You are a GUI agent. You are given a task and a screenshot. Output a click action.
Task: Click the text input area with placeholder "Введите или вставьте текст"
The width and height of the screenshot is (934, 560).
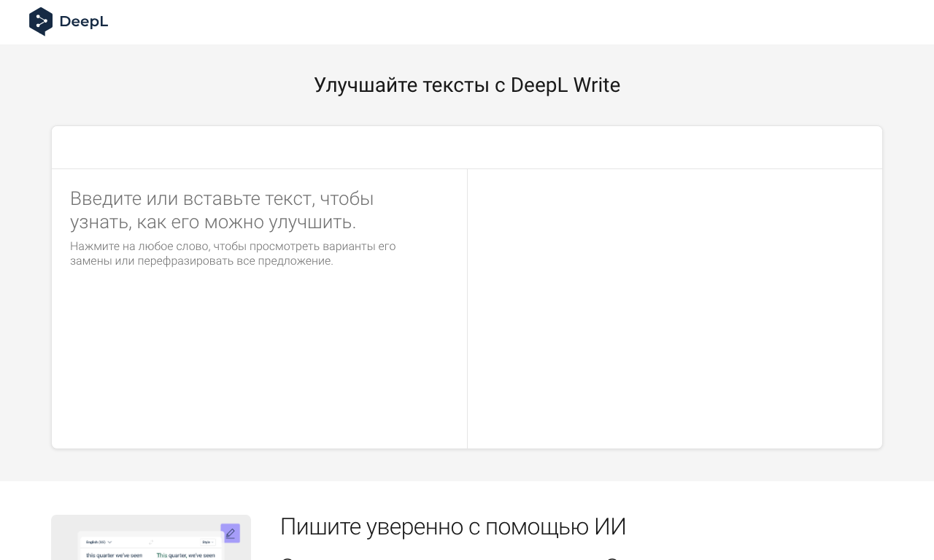[259, 308]
